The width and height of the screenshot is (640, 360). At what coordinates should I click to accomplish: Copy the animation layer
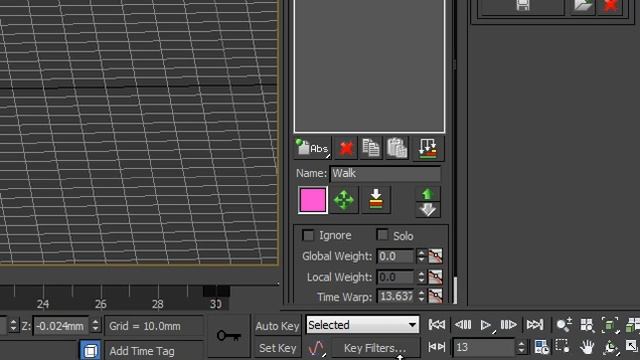pyautogui.click(x=371, y=148)
